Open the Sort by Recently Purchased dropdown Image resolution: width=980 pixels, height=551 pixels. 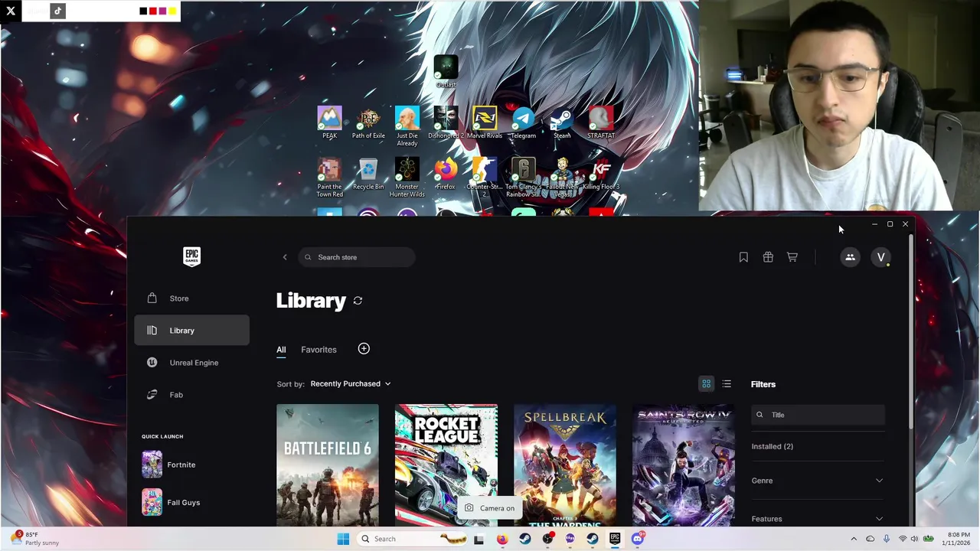pyautogui.click(x=351, y=383)
